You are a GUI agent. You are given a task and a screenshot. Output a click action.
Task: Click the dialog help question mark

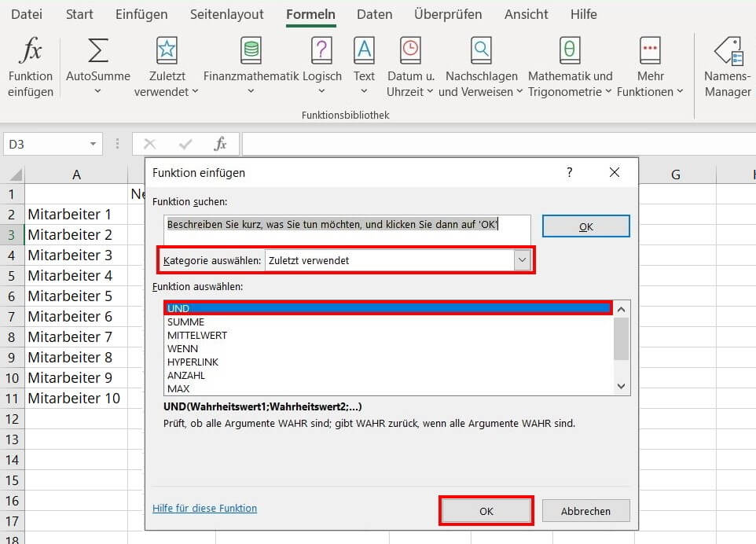coord(570,172)
